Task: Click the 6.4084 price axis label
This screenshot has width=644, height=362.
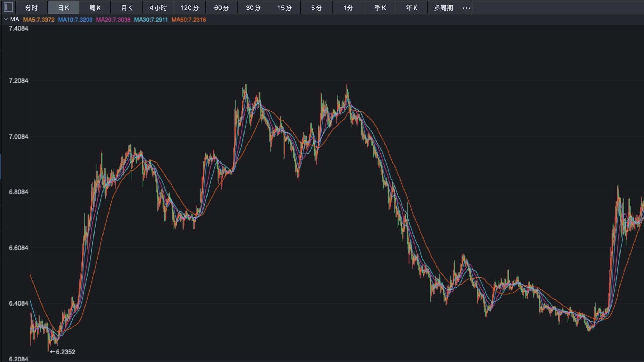Action: [x=18, y=303]
